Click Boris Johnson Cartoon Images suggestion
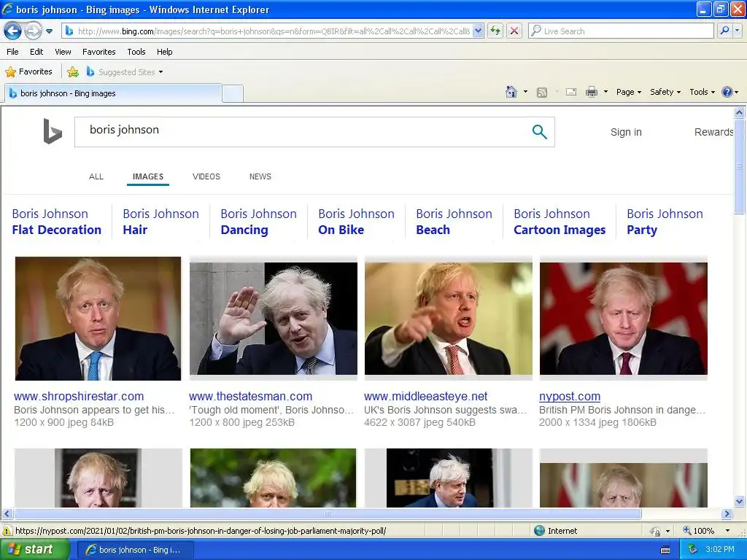Viewport: 747px width, 560px height. pyautogui.click(x=560, y=222)
